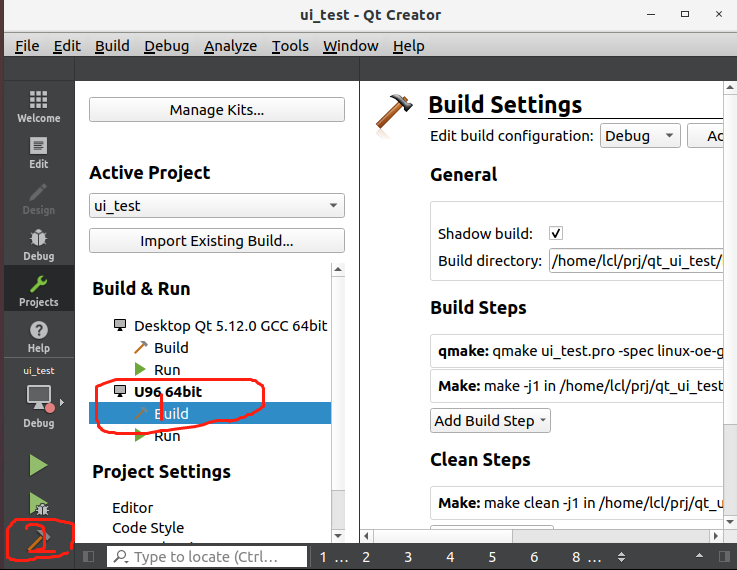The image size is (737, 570).
Task: Click kit list scrollbar down arrow
Action: pyautogui.click(x=338, y=535)
